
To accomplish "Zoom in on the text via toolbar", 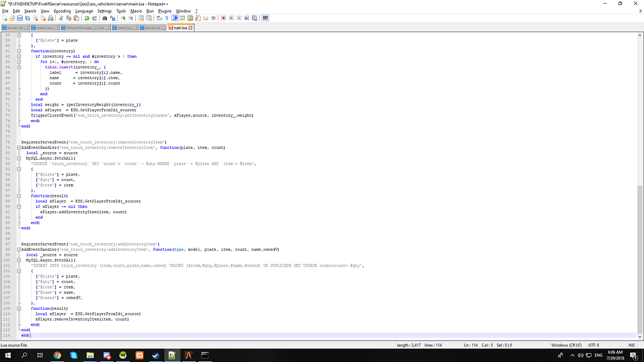I will pyautogui.click(x=123, y=17).
